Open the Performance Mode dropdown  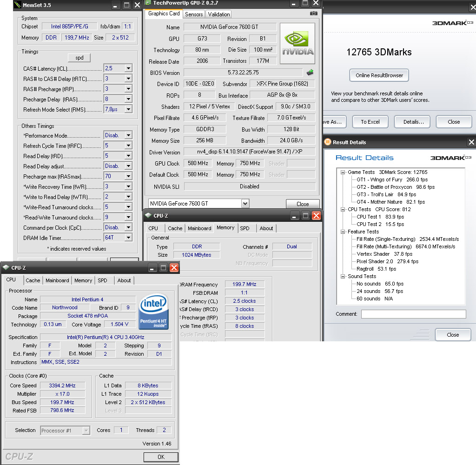point(128,135)
